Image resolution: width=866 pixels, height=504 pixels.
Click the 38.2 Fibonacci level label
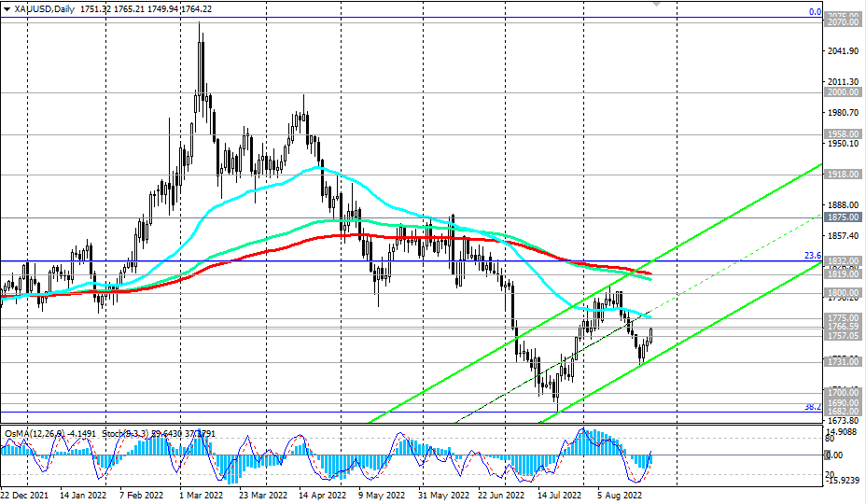tap(812, 407)
